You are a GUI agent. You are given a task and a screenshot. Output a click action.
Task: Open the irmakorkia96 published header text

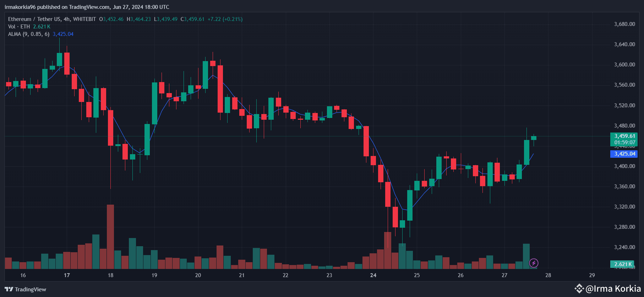87,7
